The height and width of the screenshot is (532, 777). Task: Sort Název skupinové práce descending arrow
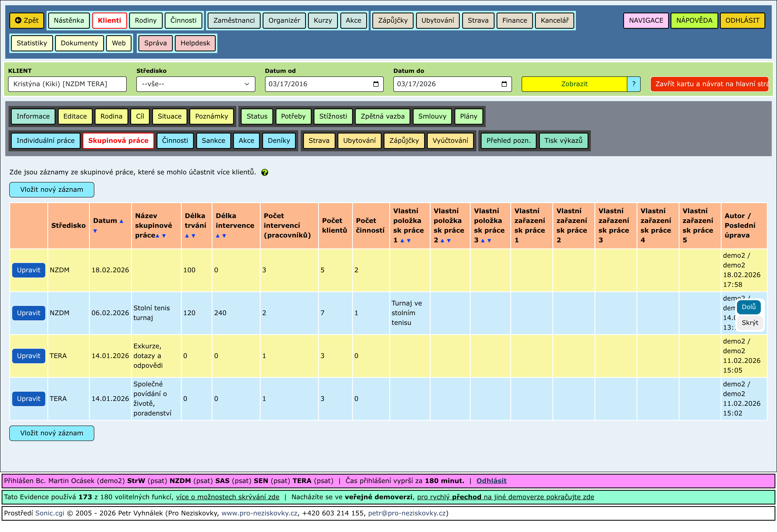coord(164,236)
